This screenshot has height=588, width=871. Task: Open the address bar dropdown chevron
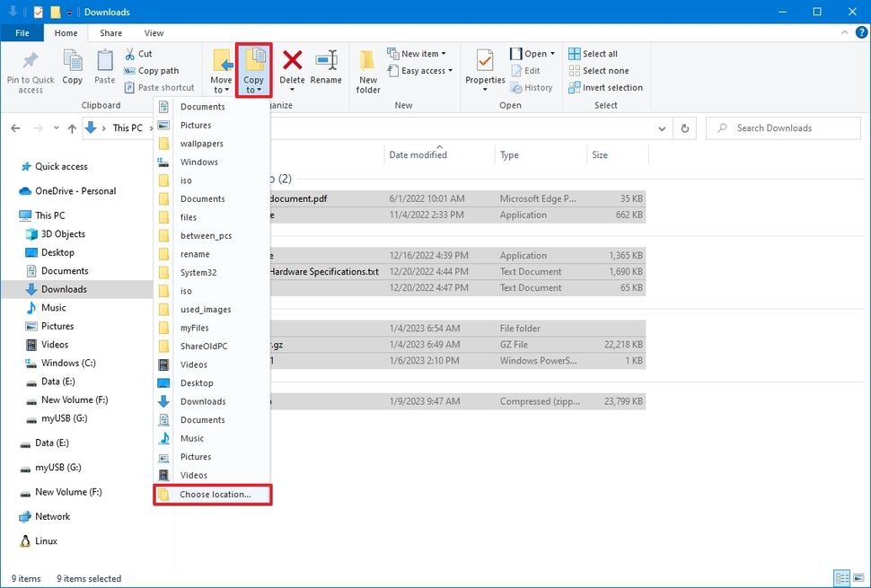pyautogui.click(x=662, y=127)
